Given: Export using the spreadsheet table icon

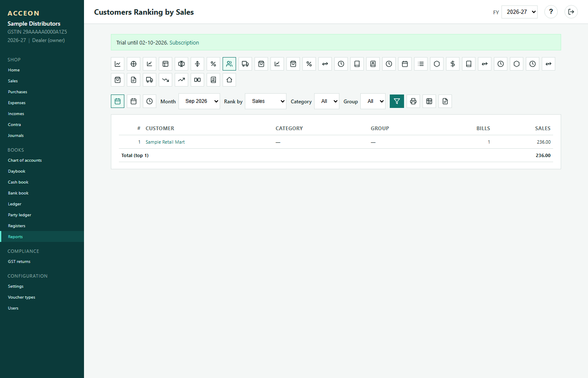Looking at the screenshot, I should click(x=429, y=101).
